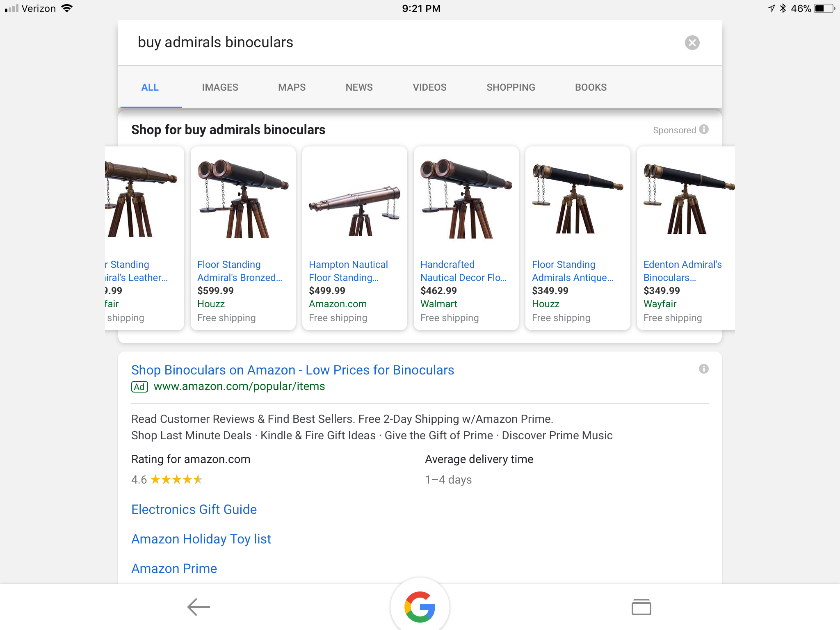
Task: Go back with the left arrow icon
Action: [x=199, y=607]
